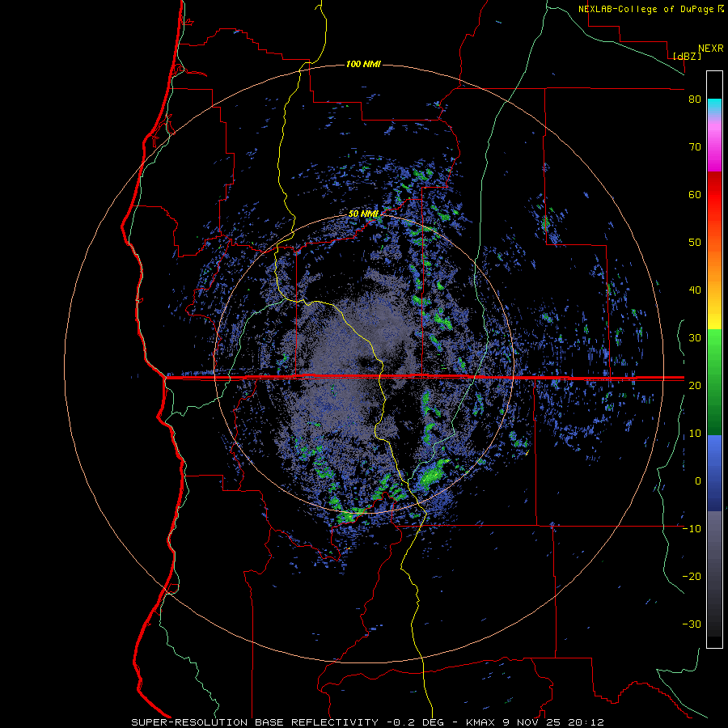Click the 80 value on the dBZ scale

coord(695,99)
